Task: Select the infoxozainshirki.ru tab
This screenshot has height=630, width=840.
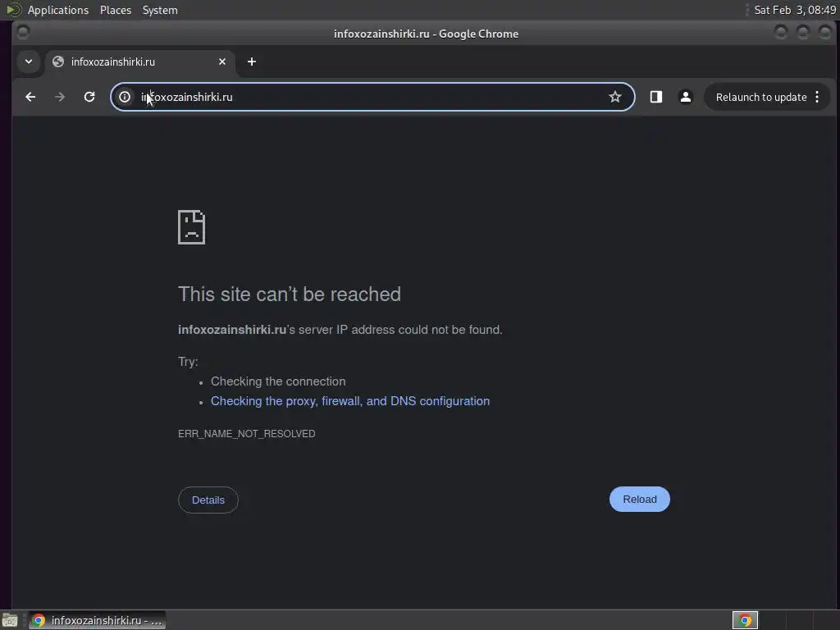Action: click(140, 62)
